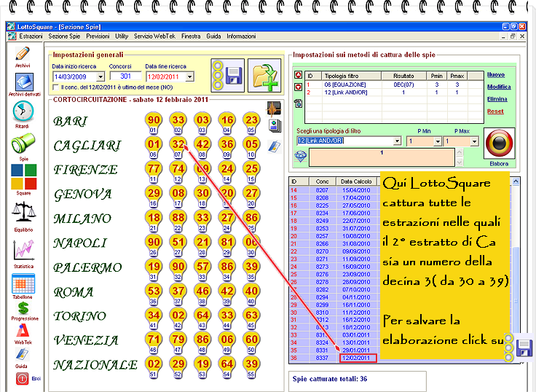Image resolution: width=536 pixels, height=392 pixels.
Task: Click the Esci power icon
Action: (x=23, y=378)
